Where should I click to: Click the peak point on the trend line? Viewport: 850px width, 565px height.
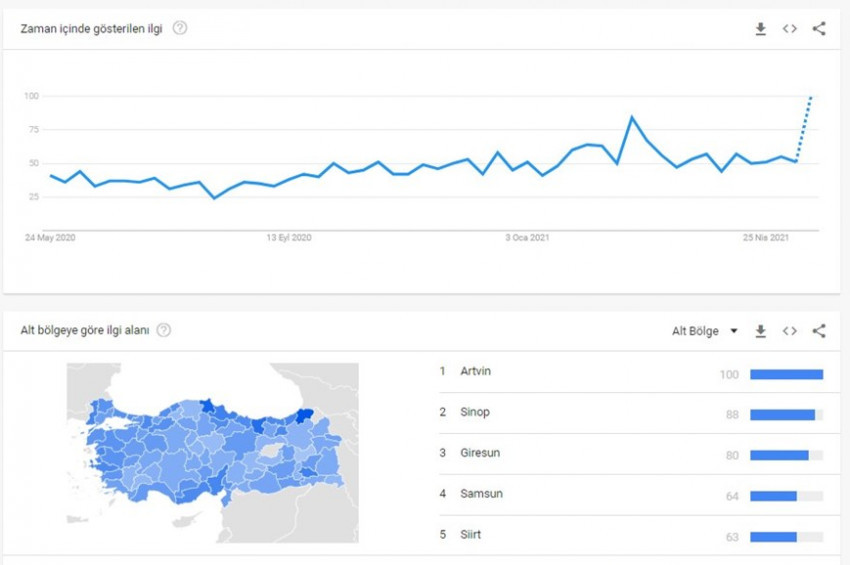(632, 117)
